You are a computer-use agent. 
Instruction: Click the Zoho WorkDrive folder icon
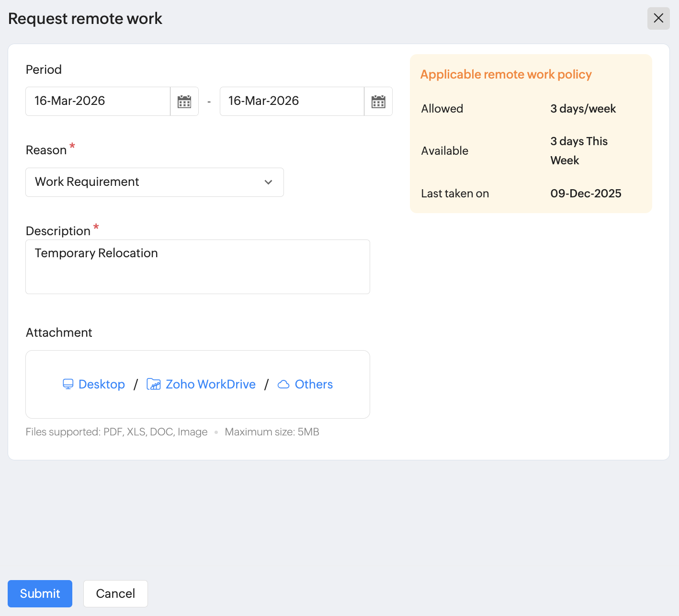tap(153, 384)
